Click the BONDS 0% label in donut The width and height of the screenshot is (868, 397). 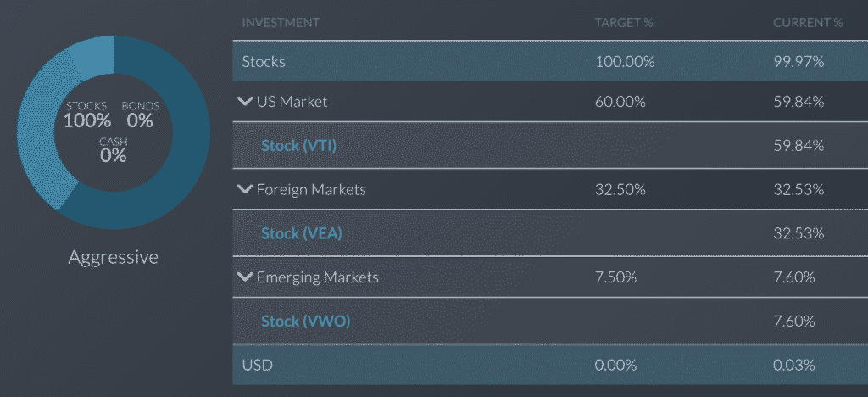pyautogui.click(x=140, y=115)
